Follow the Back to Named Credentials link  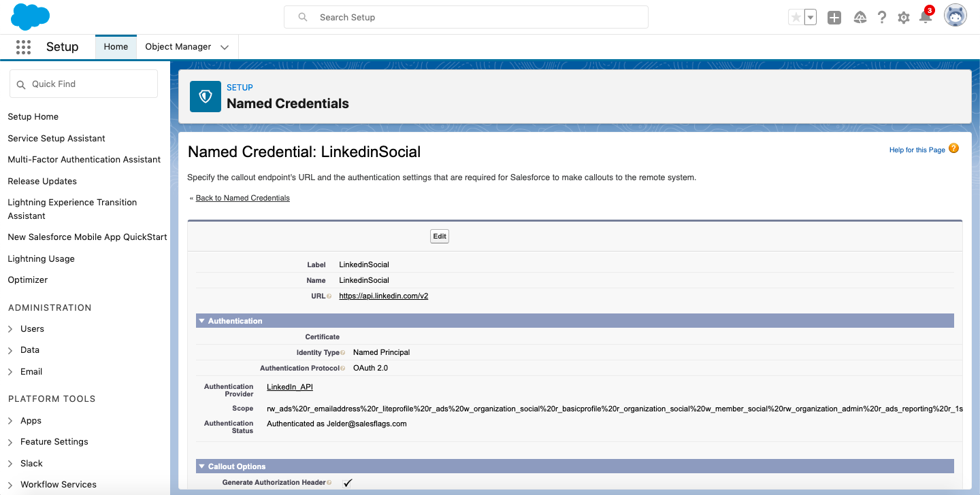coord(243,199)
